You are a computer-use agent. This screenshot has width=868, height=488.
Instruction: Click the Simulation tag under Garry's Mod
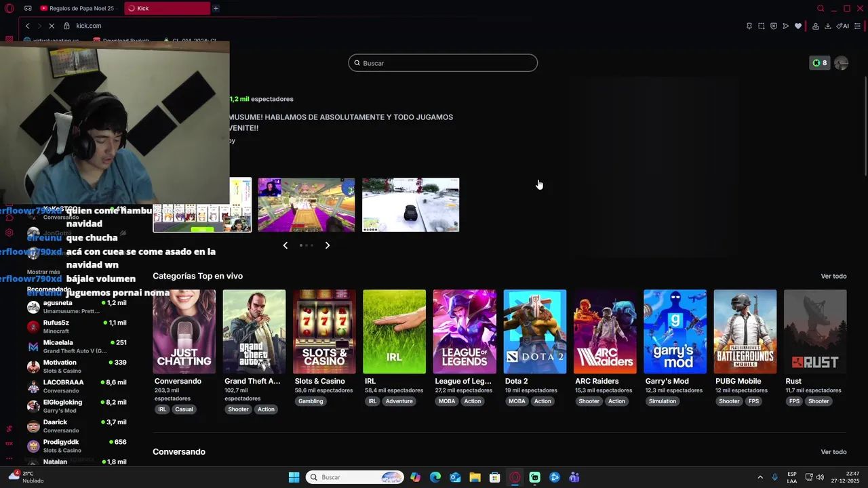(x=663, y=401)
